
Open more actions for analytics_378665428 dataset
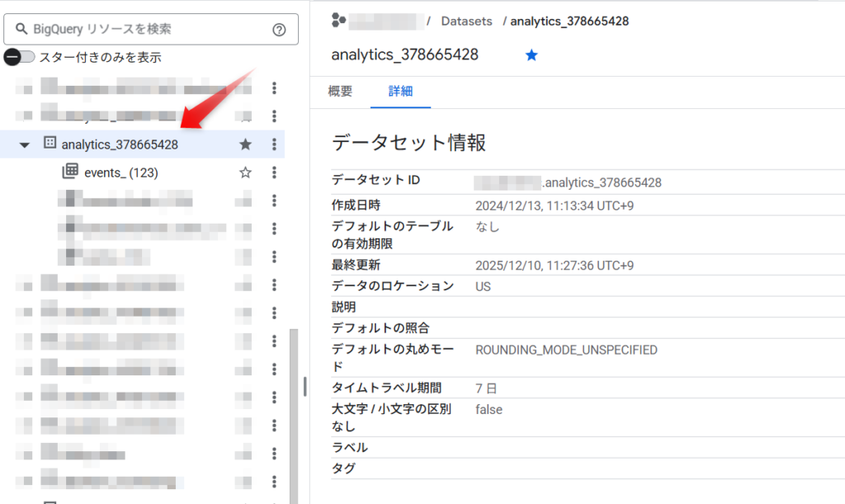click(274, 144)
